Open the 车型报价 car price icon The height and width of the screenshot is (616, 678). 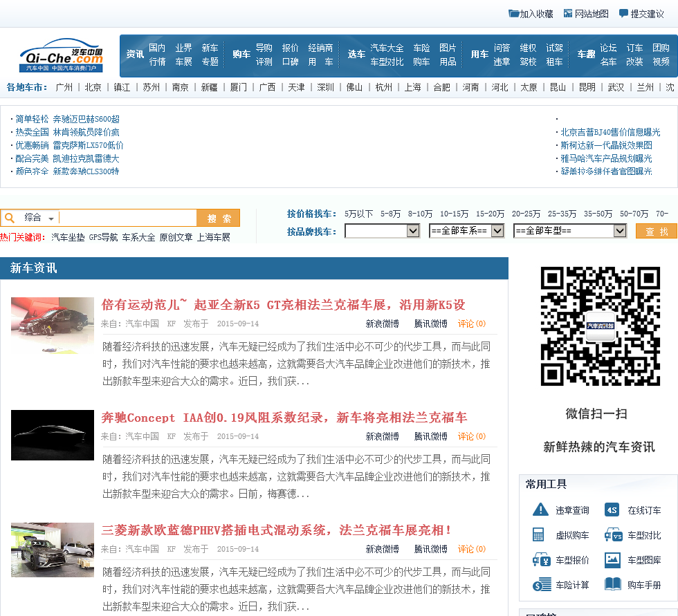[541, 560]
